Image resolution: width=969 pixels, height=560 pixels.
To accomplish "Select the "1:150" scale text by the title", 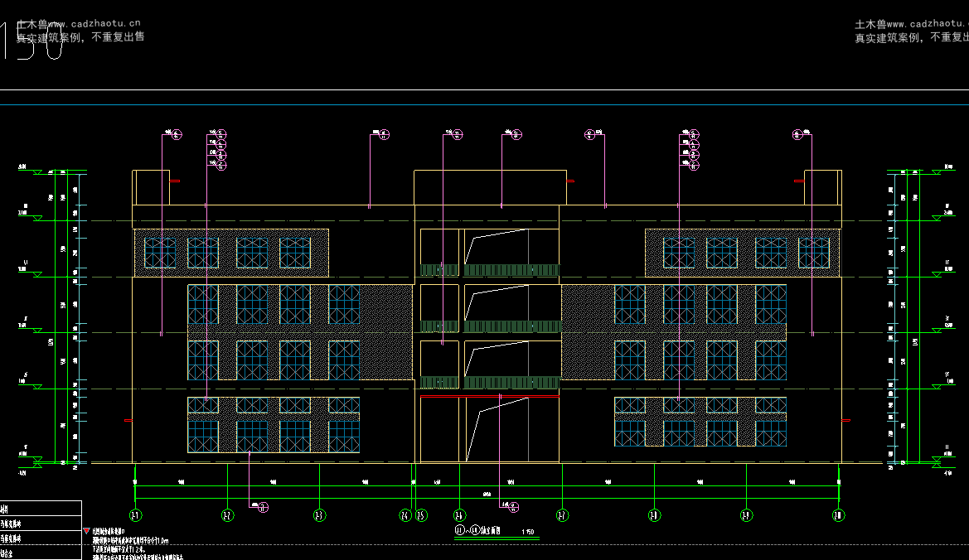I will 528,532.
